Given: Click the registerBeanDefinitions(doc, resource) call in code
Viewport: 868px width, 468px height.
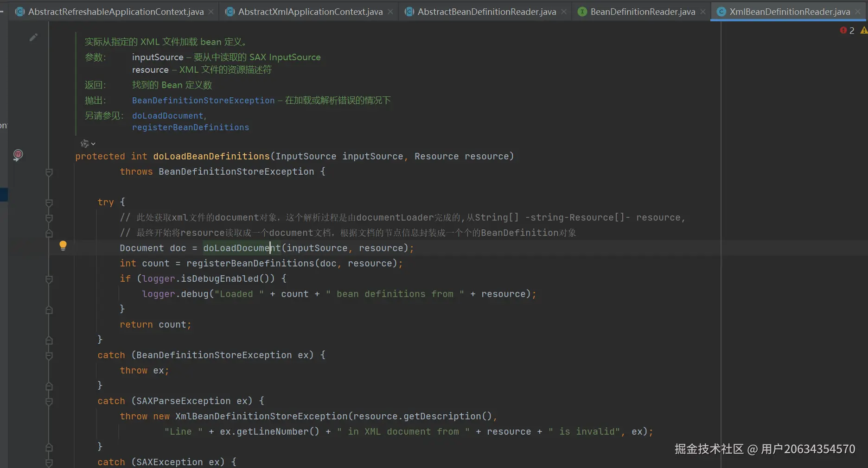Looking at the screenshot, I should [x=292, y=263].
